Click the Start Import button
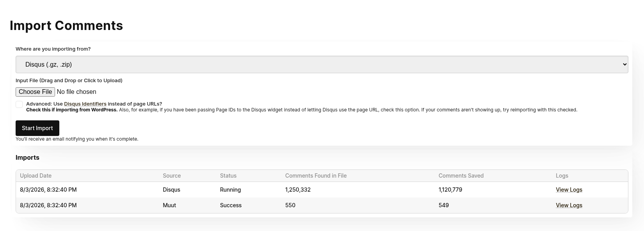This screenshot has height=231, width=644. click(x=37, y=128)
